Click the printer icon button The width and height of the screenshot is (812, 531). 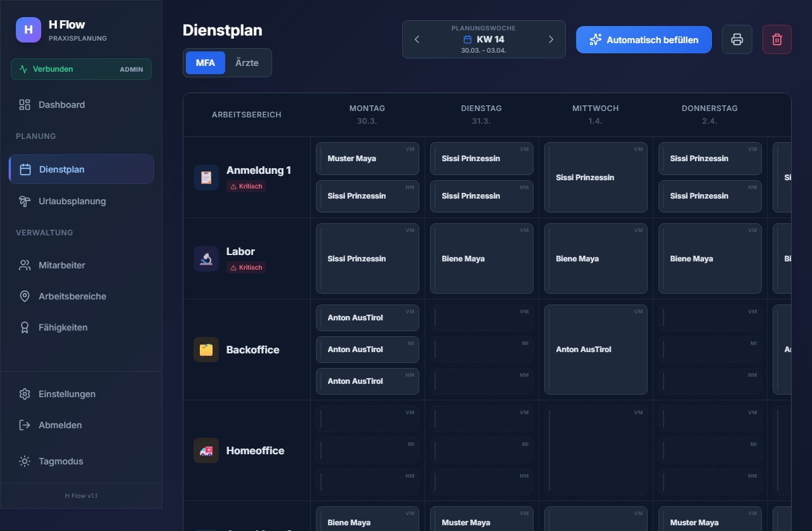click(x=737, y=39)
